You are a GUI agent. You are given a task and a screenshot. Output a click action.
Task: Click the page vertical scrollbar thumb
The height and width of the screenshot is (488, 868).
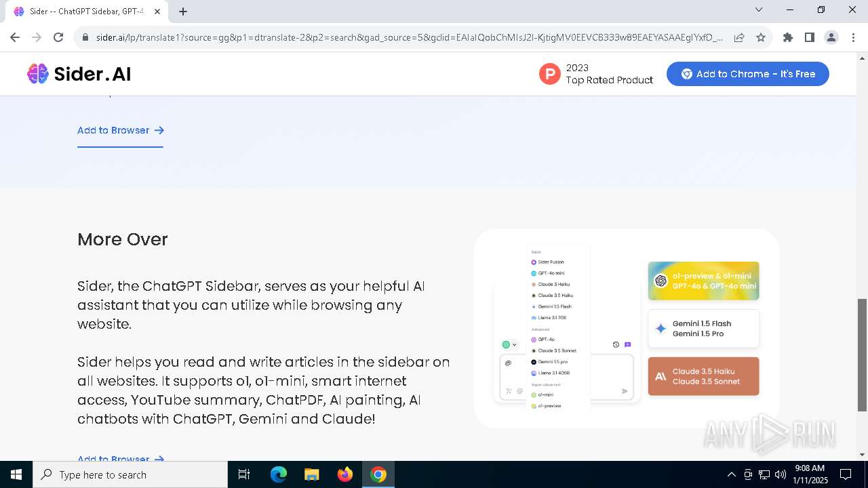[862, 355]
